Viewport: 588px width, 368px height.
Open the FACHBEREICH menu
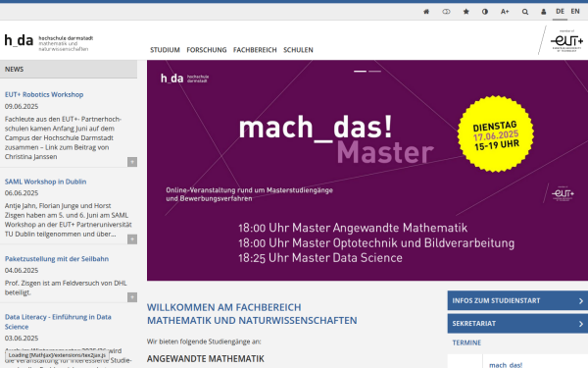tap(255, 50)
